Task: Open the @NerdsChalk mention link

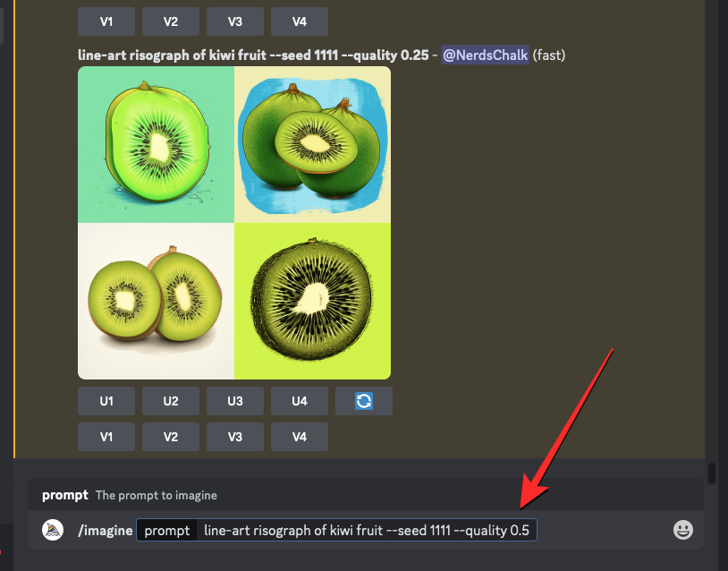Action: (485, 55)
